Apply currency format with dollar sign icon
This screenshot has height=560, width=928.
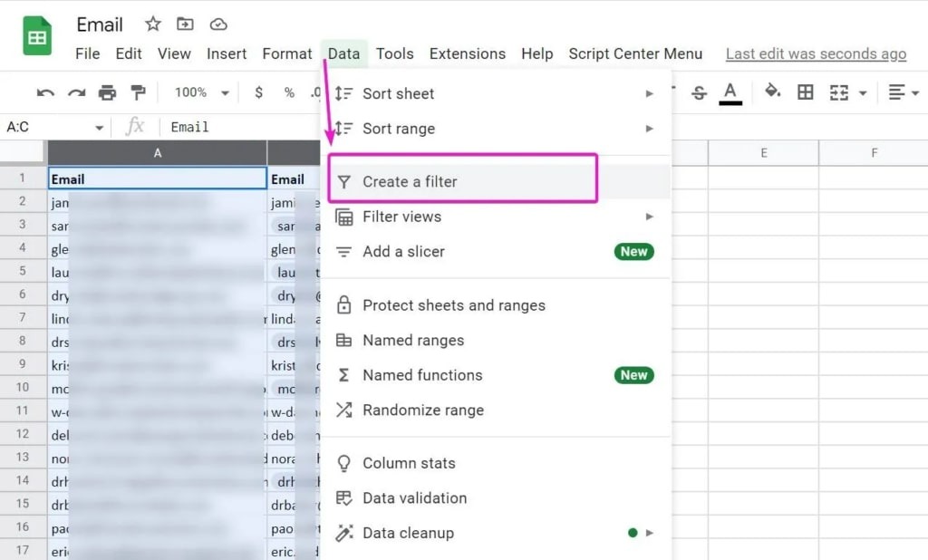pyautogui.click(x=259, y=92)
